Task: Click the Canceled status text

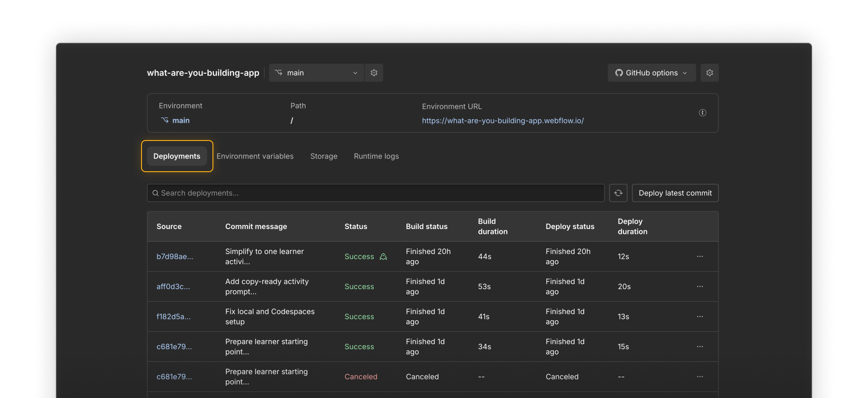Action: click(361, 377)
